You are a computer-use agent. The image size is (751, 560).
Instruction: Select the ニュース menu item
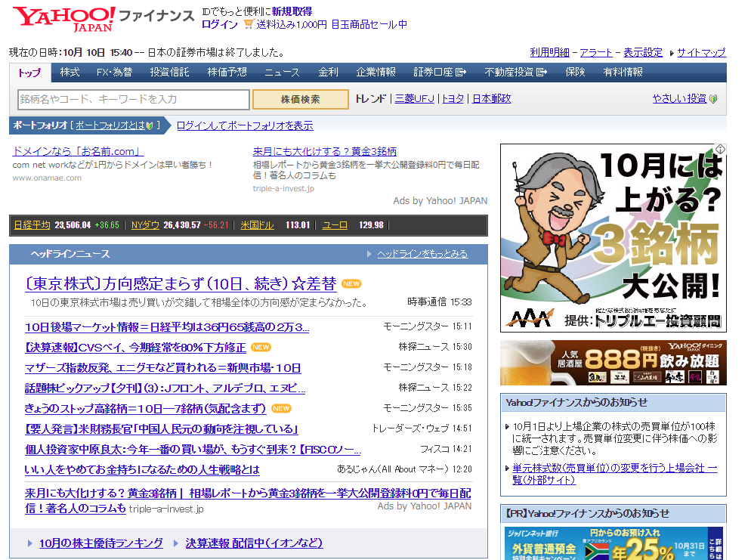tap(282, 73)
